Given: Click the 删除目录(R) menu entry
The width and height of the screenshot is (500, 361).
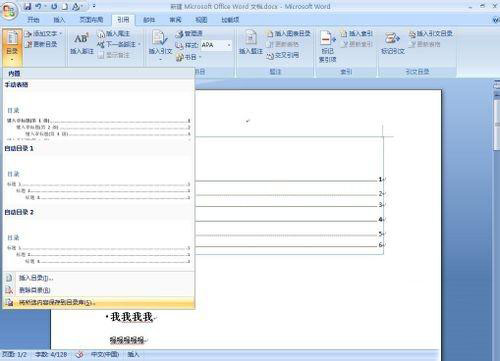Looking at the screenshot, I should tap(98, 290).
